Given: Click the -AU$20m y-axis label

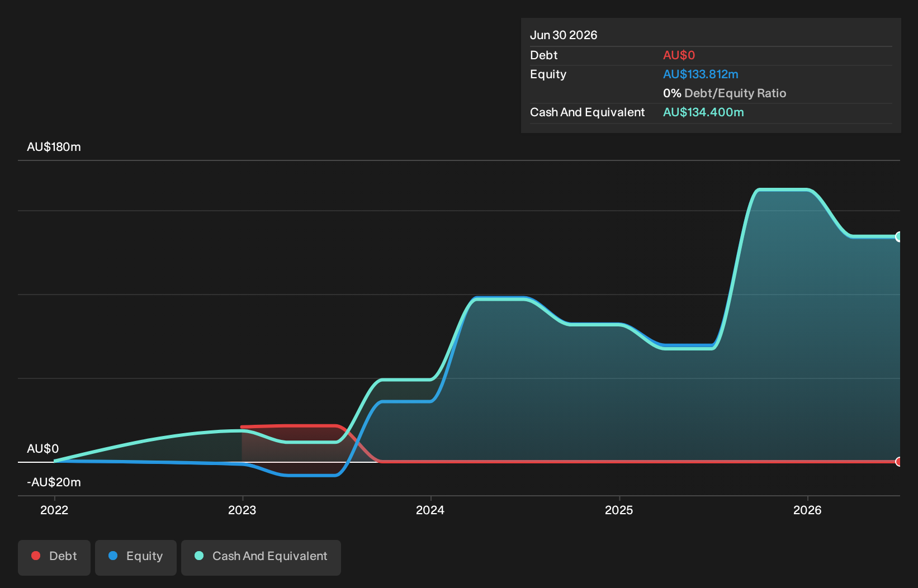Looking at the screenshot, I should pyautogui.click(x=54, y=482).
